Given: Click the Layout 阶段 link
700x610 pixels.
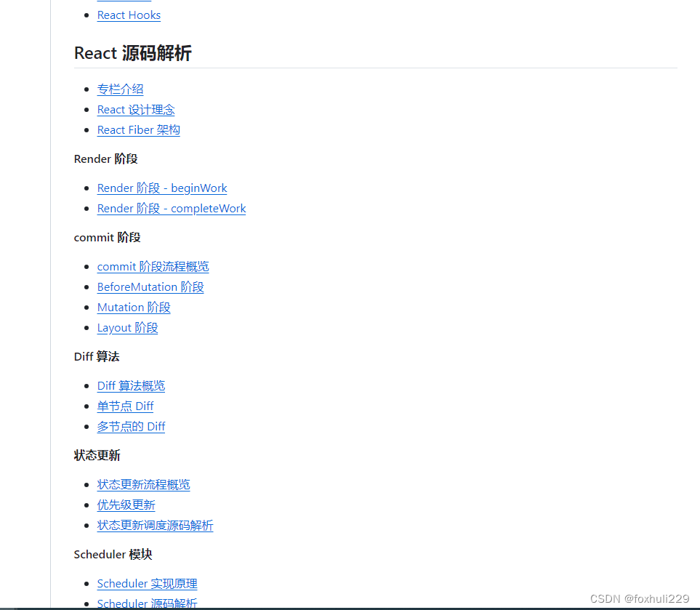Looking at the screenshot, I should (127, 328).
